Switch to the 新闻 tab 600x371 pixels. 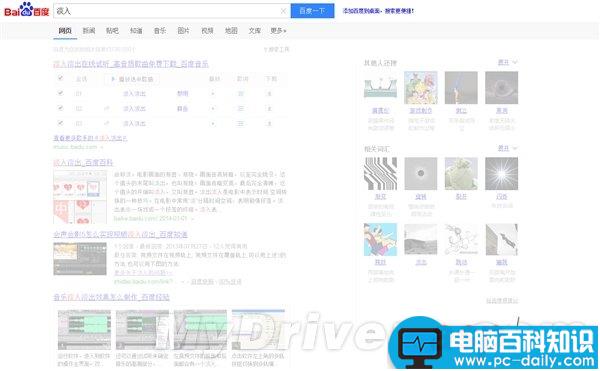(x=89, y=31)
